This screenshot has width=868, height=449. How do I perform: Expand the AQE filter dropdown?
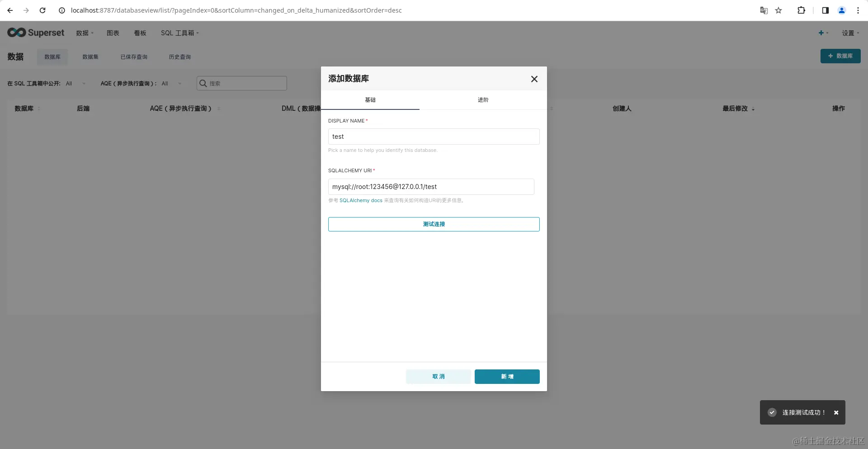172,84
